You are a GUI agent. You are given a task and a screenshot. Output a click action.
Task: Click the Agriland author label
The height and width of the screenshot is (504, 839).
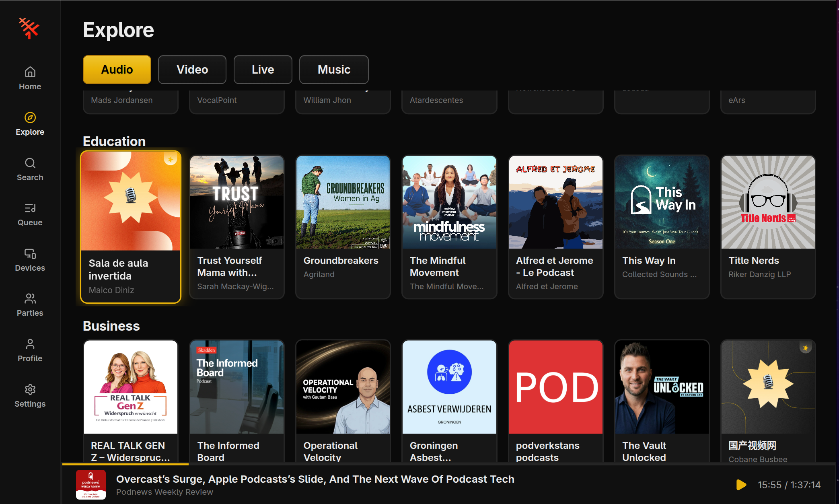pos(319,274)
